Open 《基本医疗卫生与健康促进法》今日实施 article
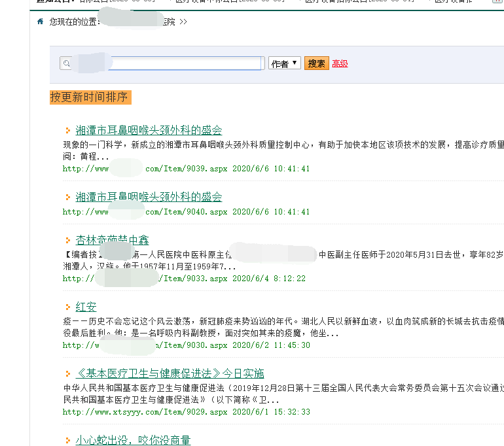 (170, 373)
